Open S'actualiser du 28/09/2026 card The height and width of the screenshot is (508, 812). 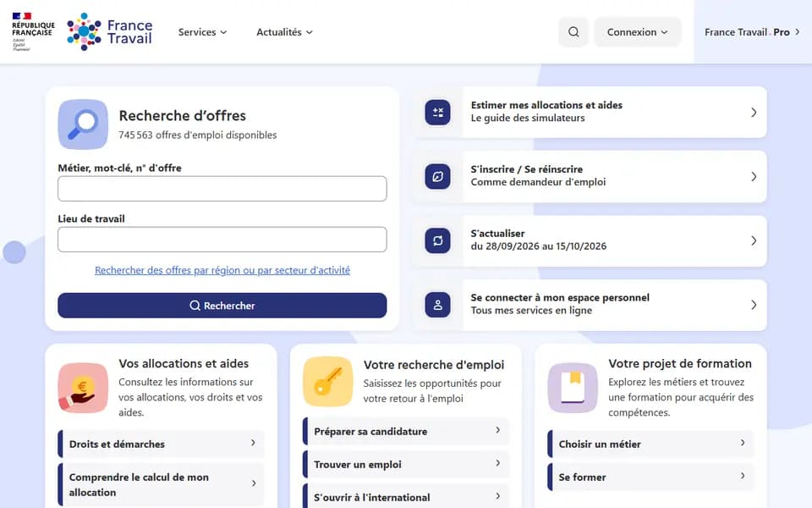(590, 241)
